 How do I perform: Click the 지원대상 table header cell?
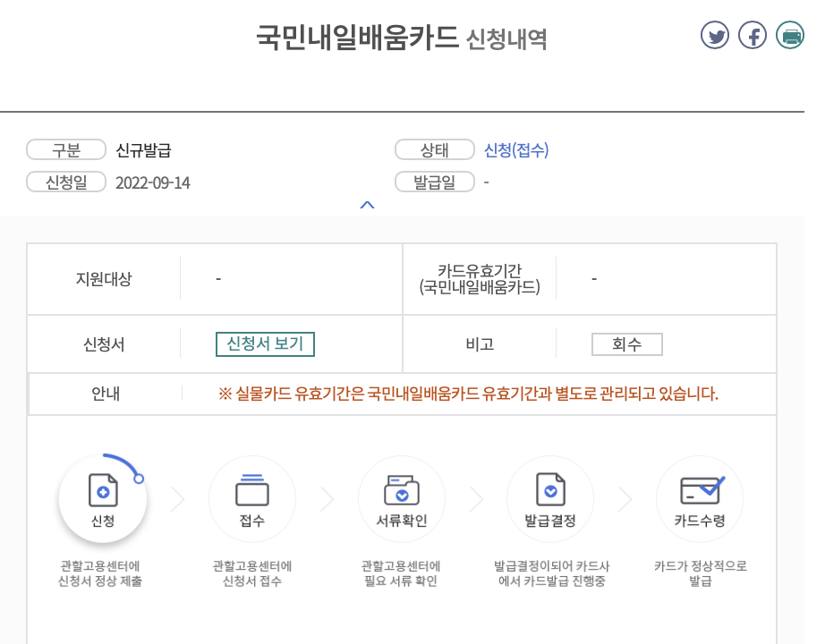tap(104, 279)
